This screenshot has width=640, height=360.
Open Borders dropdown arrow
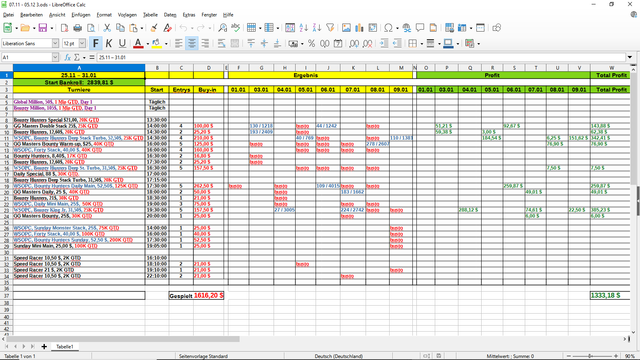pyautogui.click(x=422, y=44)
